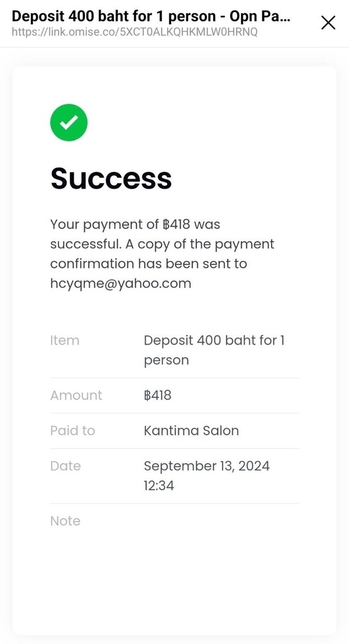349x644 pixels.
Task: Tap the 12:34 time value
Action: coord(159,486)
